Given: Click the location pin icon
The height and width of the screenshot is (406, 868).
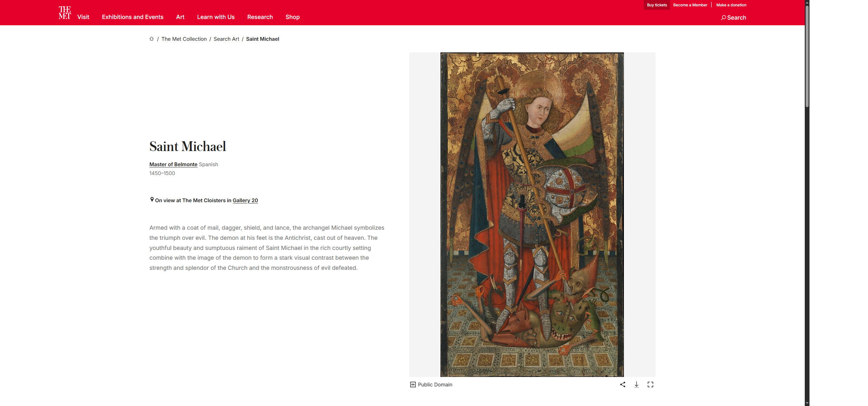Looking at the screenshot, I should [x=152, y=200].
